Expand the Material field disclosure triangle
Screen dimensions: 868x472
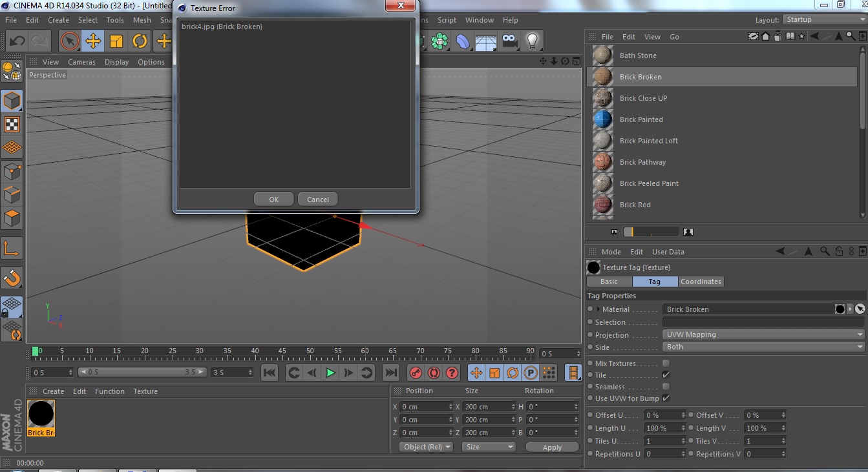(598, 309)
